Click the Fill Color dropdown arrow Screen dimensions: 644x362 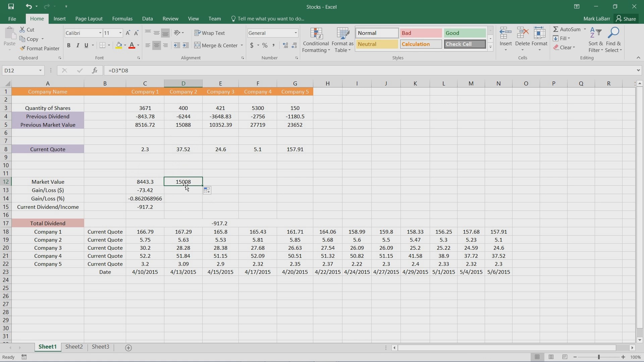point(125,45)
